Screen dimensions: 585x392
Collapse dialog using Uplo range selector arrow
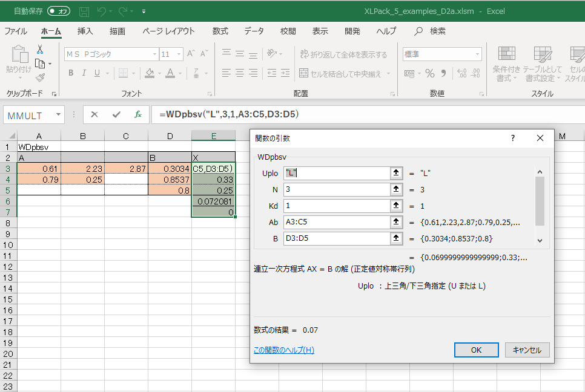click(397, 173)
